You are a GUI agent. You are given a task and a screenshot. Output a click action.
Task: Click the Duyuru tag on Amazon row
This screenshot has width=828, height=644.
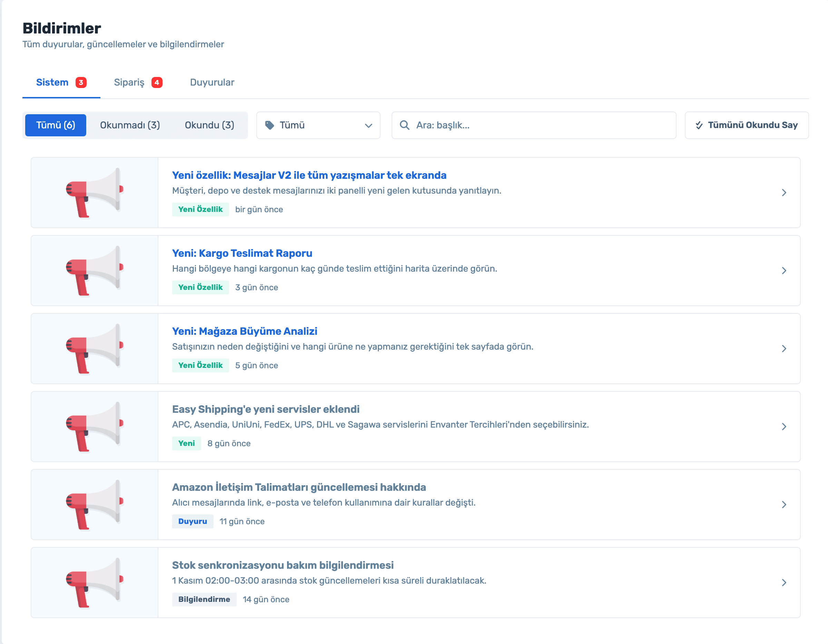[x=193, y=521]
